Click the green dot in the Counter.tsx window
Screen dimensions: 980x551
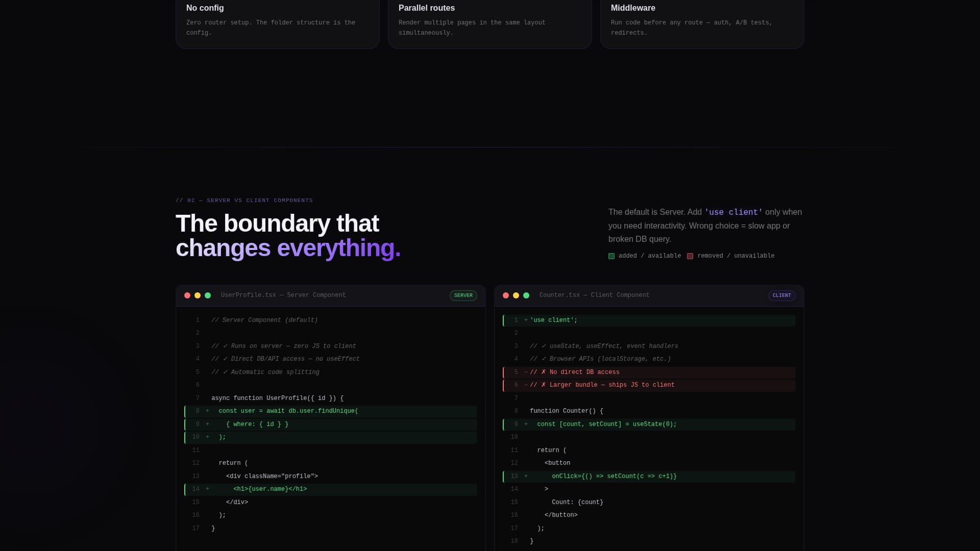[526, 295]
